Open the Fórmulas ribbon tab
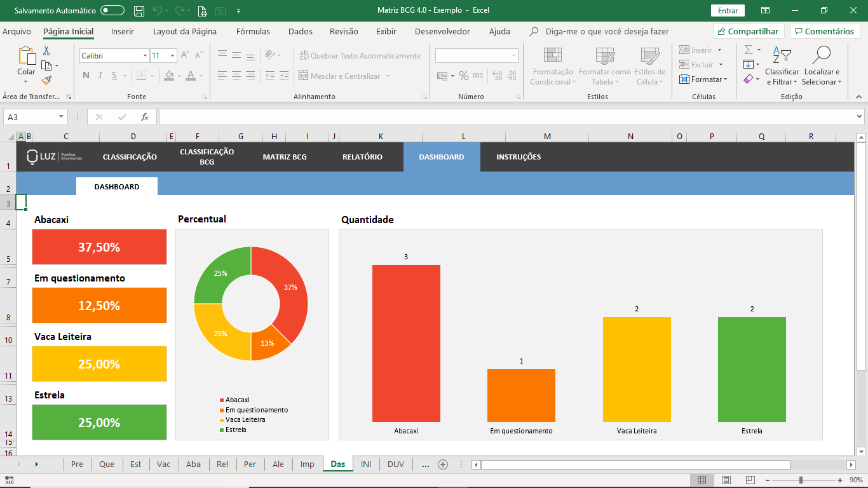The width and height of the screenshot is (868, 488). click(253, 31)
